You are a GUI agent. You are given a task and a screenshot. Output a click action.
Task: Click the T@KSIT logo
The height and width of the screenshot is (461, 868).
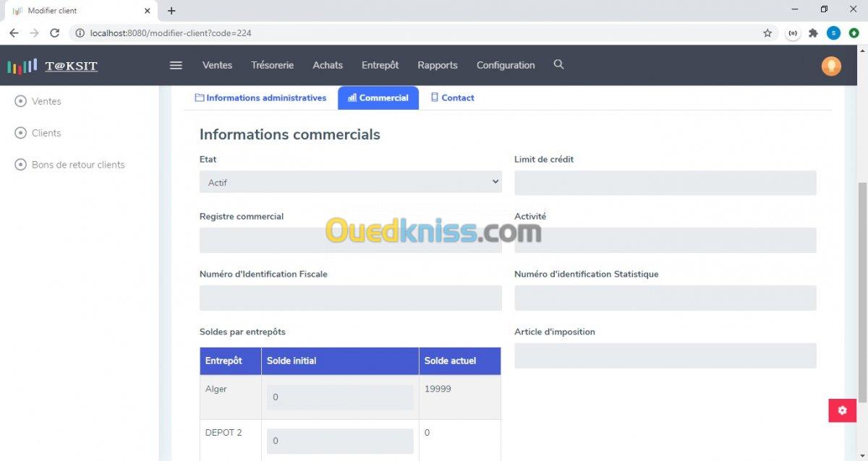point(53,66)
